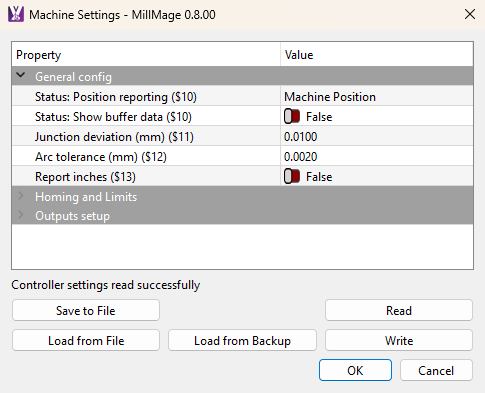Select the Property column header
This screenshot has height=393, width=485.
[x=146, y=55]
